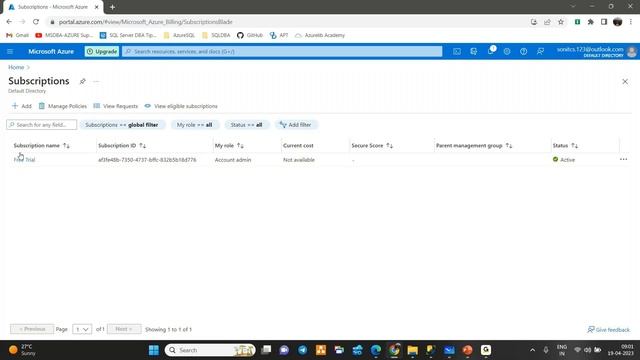The width and height of the screenshot is (640, 360).
Task: Sort by Secure Score column
Action: (372, 146)
